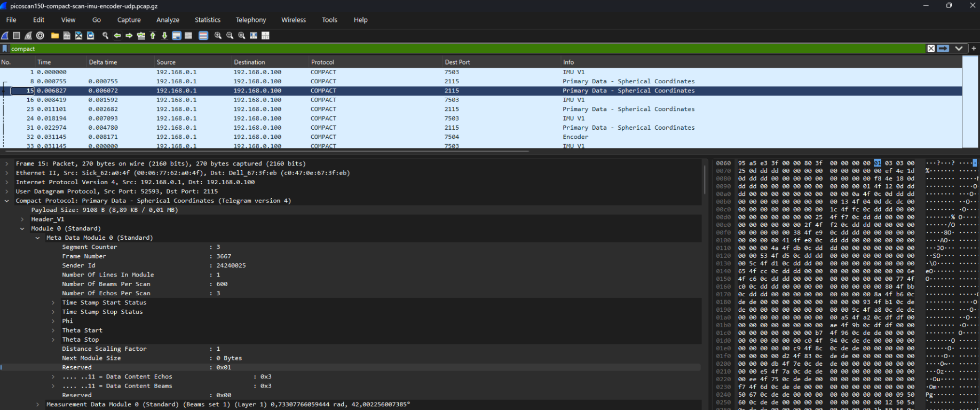
Task: Select packet number 31 row
Action: (481, 128)
